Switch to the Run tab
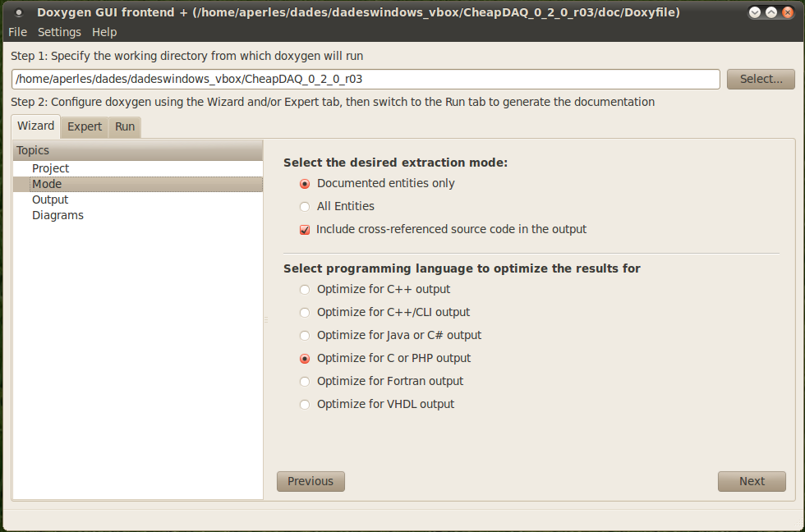 [x=125, y=126]
